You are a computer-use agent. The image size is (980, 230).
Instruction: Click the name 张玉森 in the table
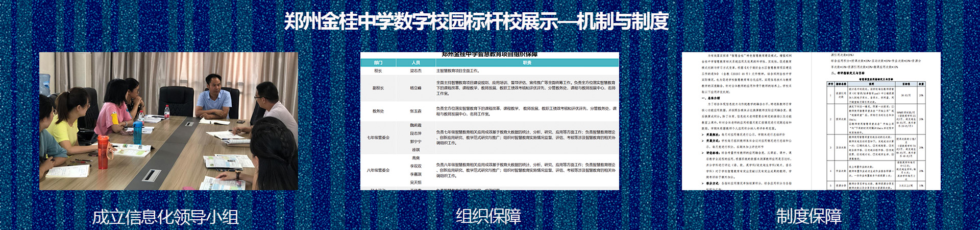pos(415,111)
